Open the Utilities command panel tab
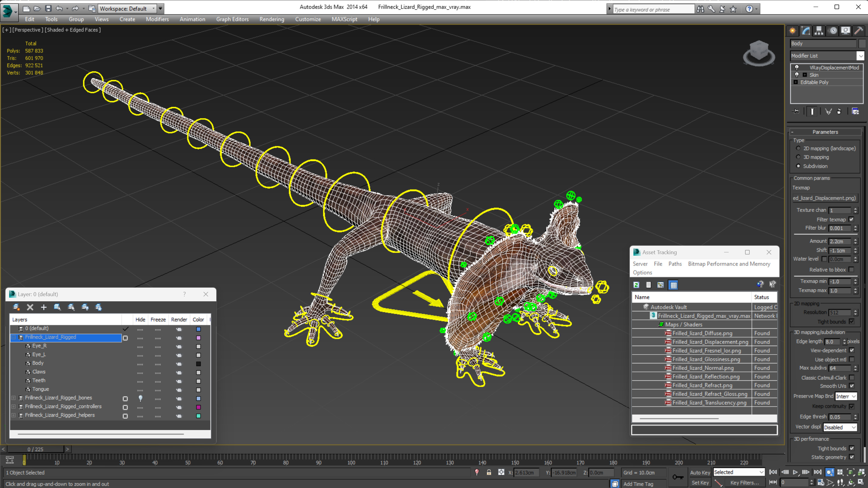 click(x=859, y=31)
